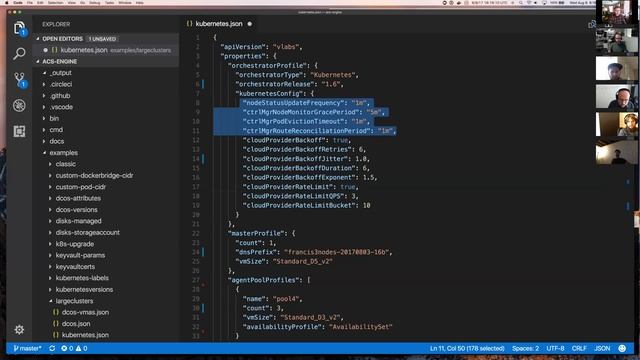Viewport: 640px width, 360px height.
Task: Click the unsaved dot on the kubernetes.json tab
Action: click(249, 24)
